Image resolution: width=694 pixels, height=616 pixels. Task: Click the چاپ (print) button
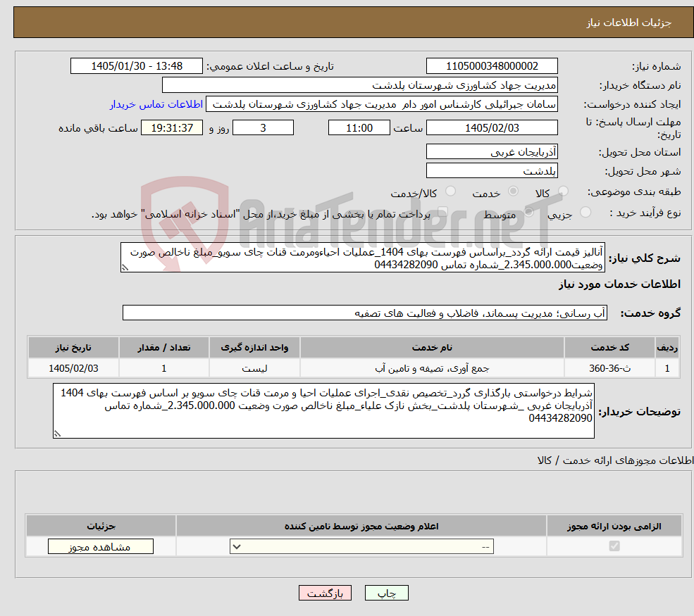pyautogui.click(x=386, y=593)
